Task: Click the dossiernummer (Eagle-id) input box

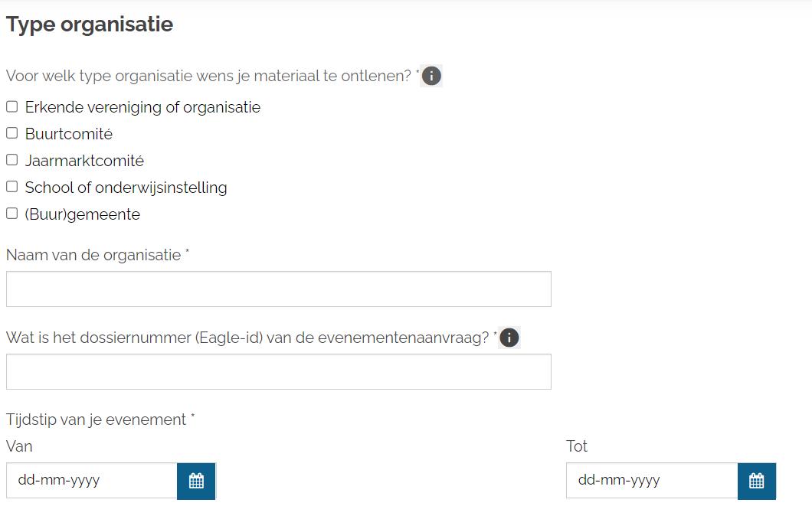Action: point(278,371)
